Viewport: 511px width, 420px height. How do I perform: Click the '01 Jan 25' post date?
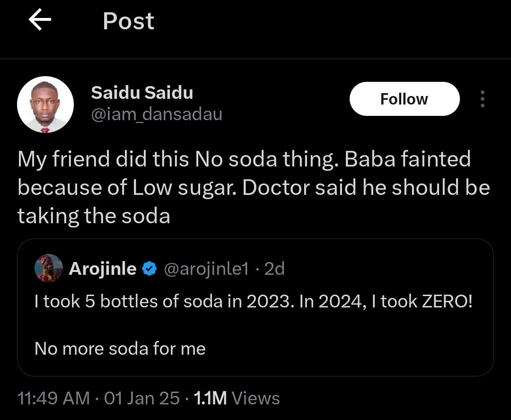(141, 398)
